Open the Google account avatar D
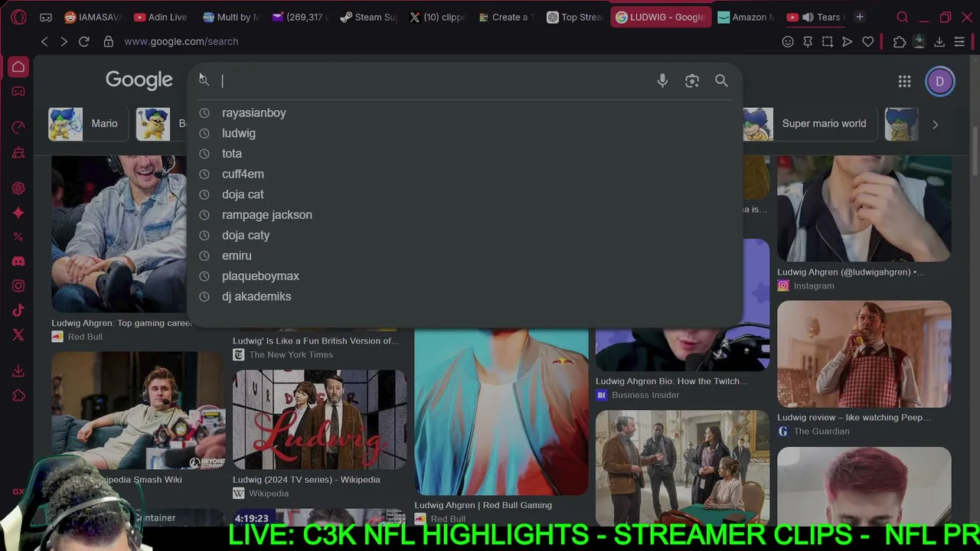 (x=940, y=82)
